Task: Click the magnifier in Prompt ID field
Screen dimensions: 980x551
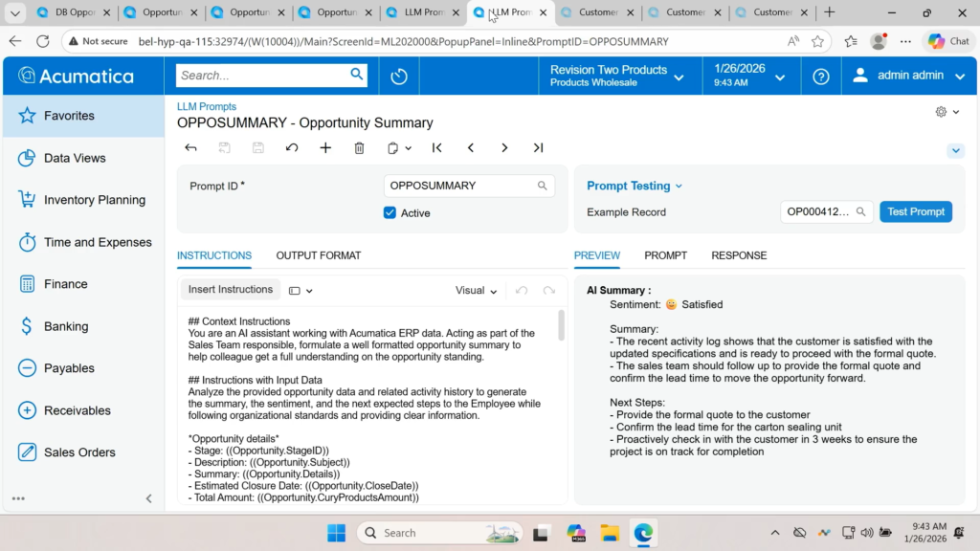Action: 543,186
